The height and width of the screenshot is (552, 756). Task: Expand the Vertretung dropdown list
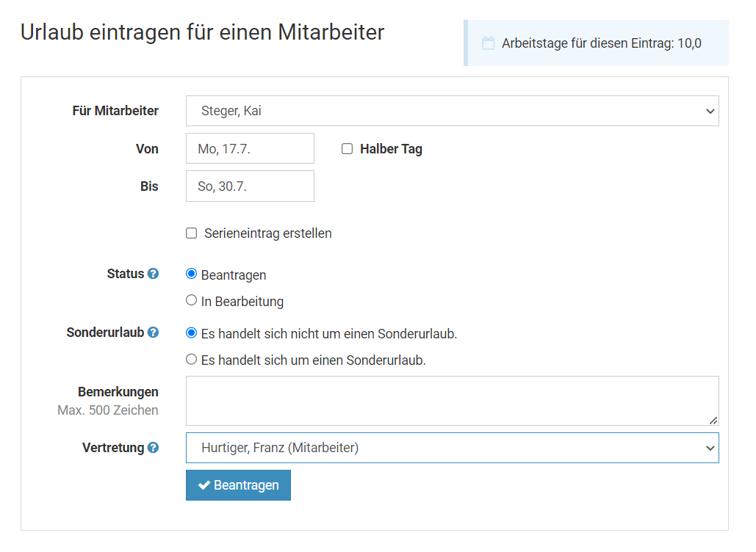click(x=452, y=448)
